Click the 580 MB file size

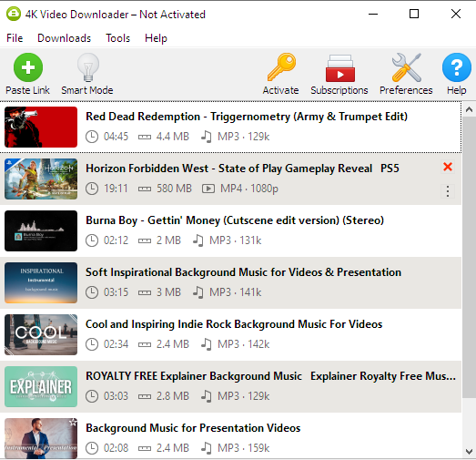point(174,189)
